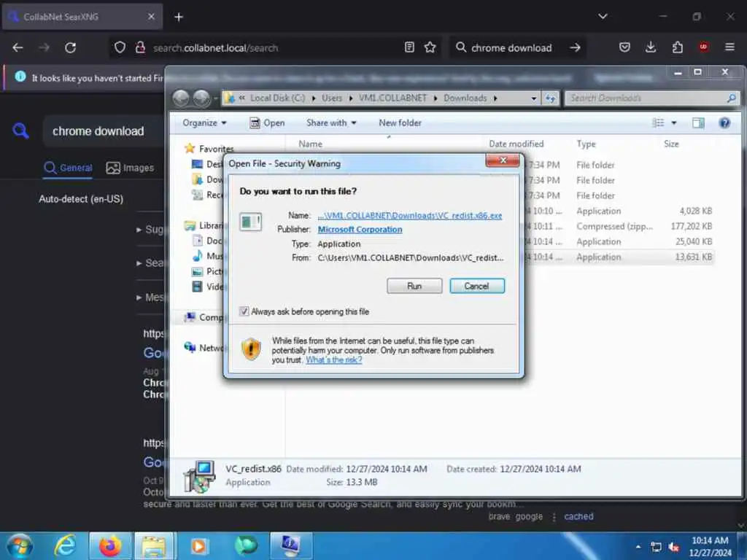Click Cancel in the Security Warning dialog
Viewport: 747px width, 560px height.
point(476,286)
